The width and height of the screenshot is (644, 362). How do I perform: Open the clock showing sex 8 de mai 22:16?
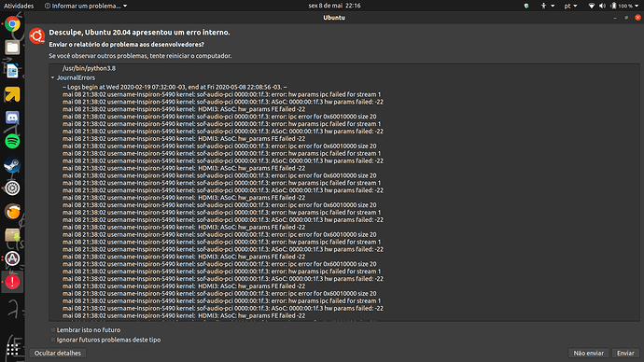[x=334, y=6]
